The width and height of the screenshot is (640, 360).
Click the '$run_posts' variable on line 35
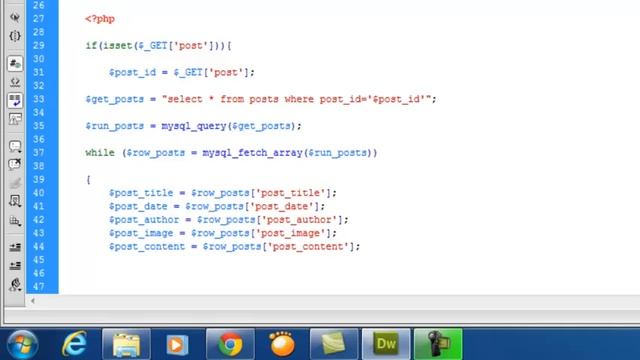(115, 127)
